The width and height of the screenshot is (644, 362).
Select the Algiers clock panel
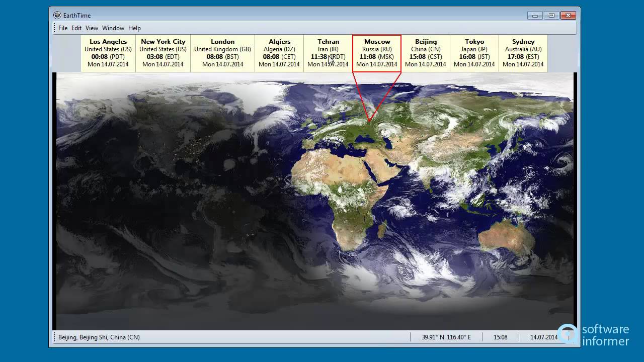click(x=279, y=53)
